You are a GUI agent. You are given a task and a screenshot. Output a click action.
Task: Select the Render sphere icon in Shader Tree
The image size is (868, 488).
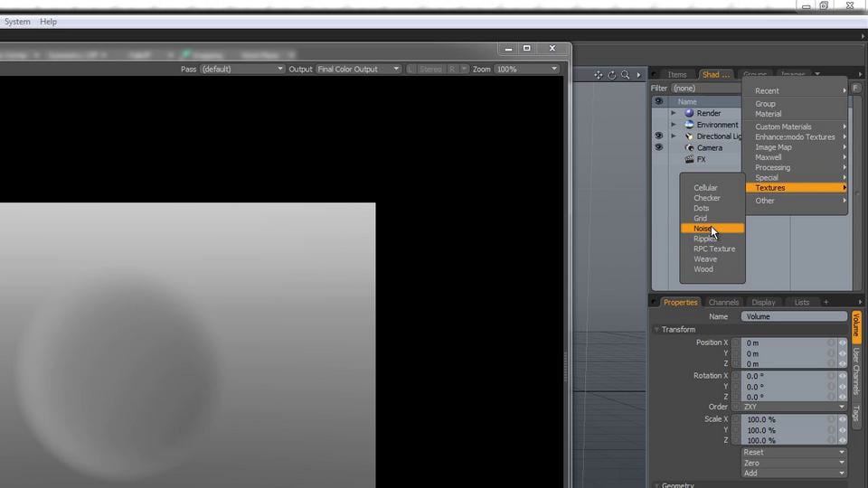coord(689,113)
